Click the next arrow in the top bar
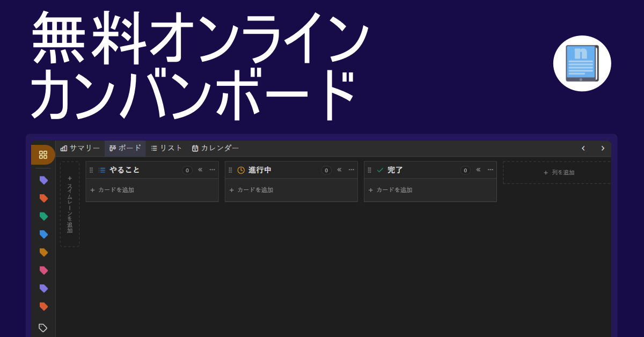Image resolution: width=644 pixels, height=337 pixels. 603,148
